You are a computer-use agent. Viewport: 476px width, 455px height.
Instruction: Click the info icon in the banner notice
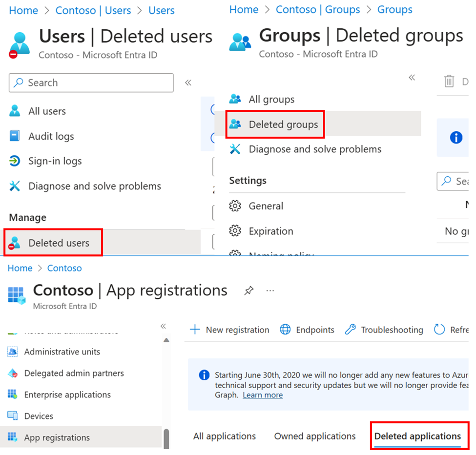click(204, 375)
